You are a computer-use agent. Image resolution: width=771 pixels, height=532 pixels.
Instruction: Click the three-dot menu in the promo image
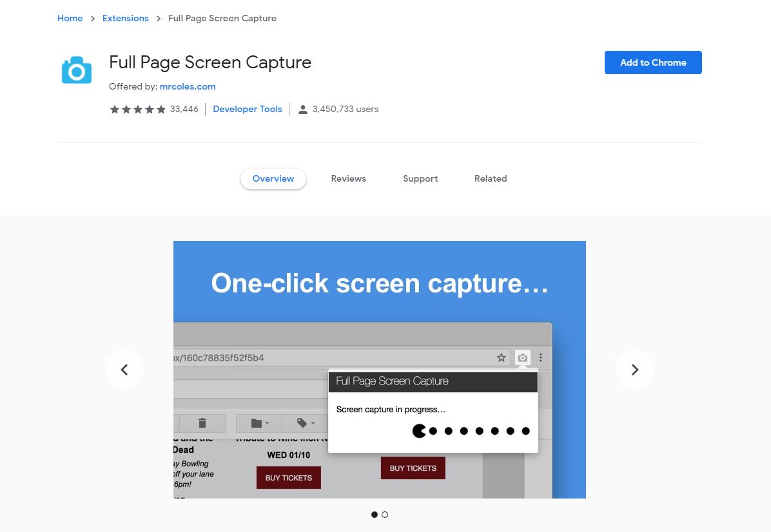540,357
